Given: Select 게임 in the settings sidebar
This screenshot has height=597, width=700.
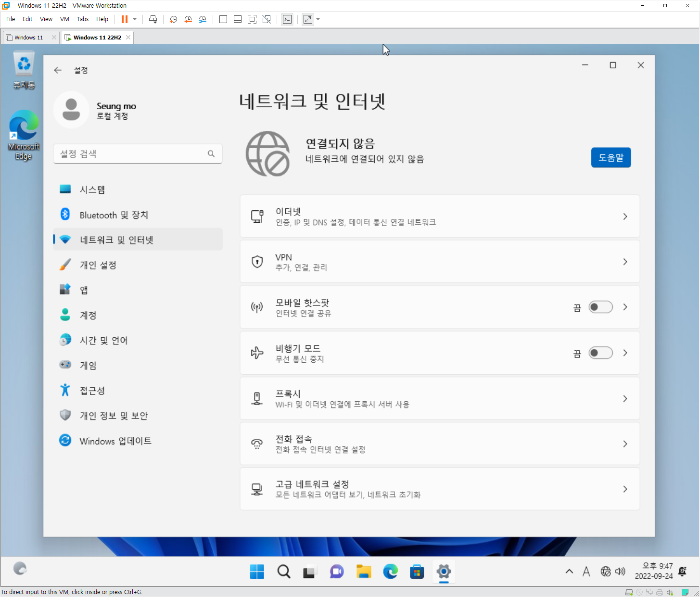Looking at the screenshot, I should (138, 366).
